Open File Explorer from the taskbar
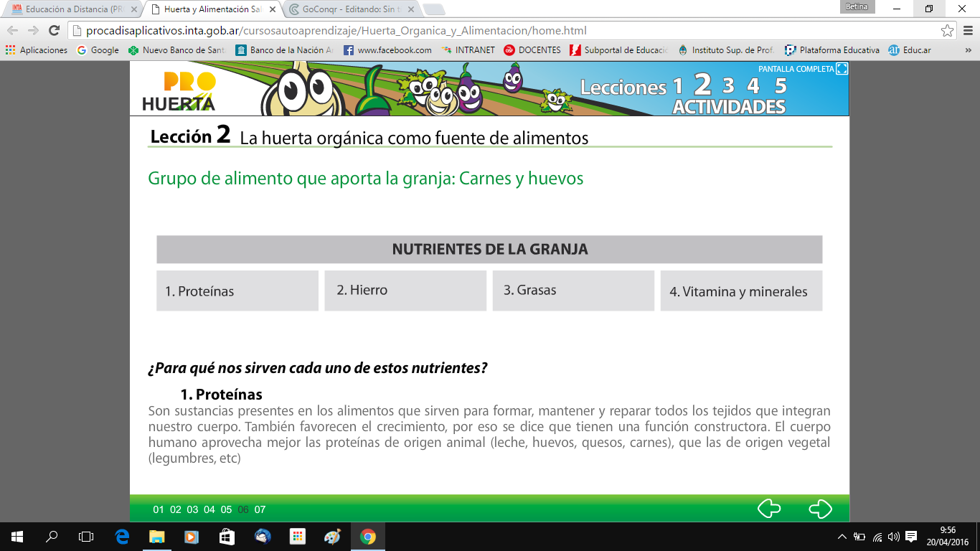The width and height of the screenshot is (980, 551). [156, 537]
